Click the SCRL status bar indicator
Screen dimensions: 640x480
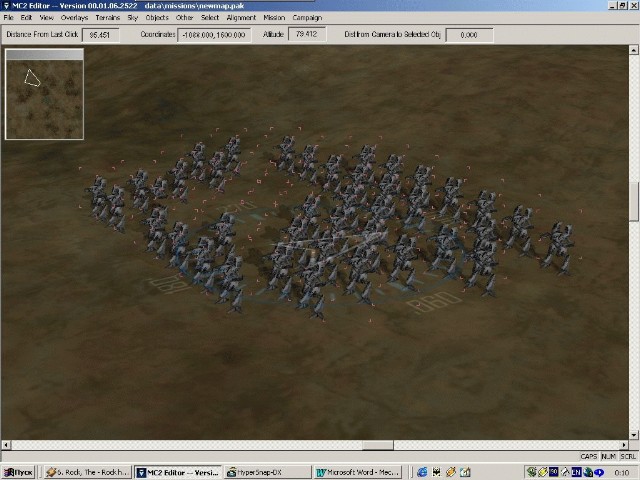tap(628, 456)
